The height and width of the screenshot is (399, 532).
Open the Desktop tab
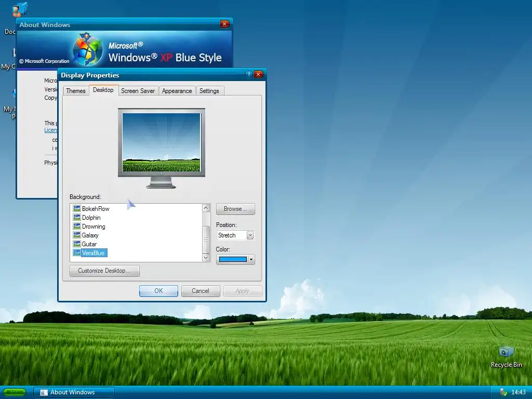103,90
